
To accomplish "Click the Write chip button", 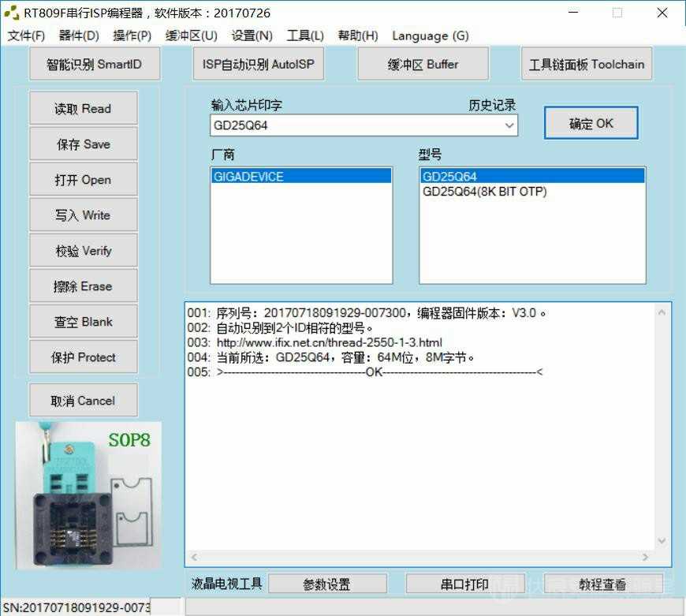I will (83, 215).
